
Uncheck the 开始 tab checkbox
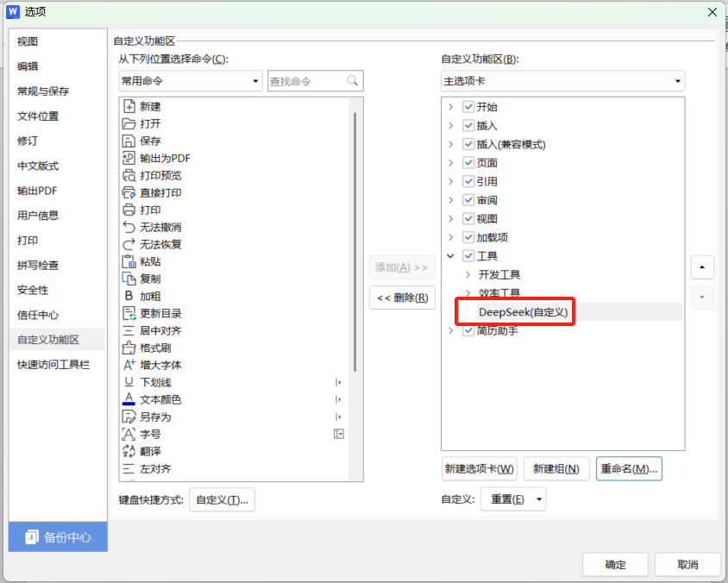(468, 107)
